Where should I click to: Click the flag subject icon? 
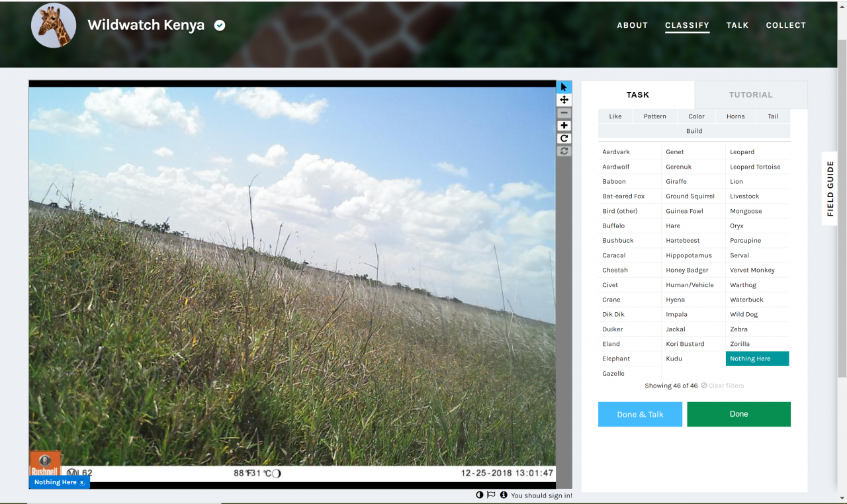491,495
